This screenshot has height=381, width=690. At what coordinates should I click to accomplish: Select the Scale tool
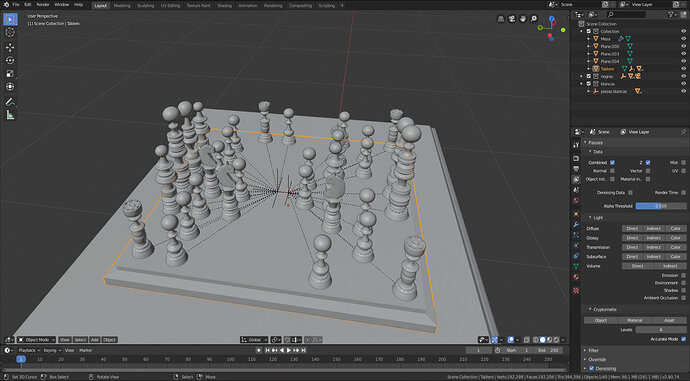click(10, 73)
